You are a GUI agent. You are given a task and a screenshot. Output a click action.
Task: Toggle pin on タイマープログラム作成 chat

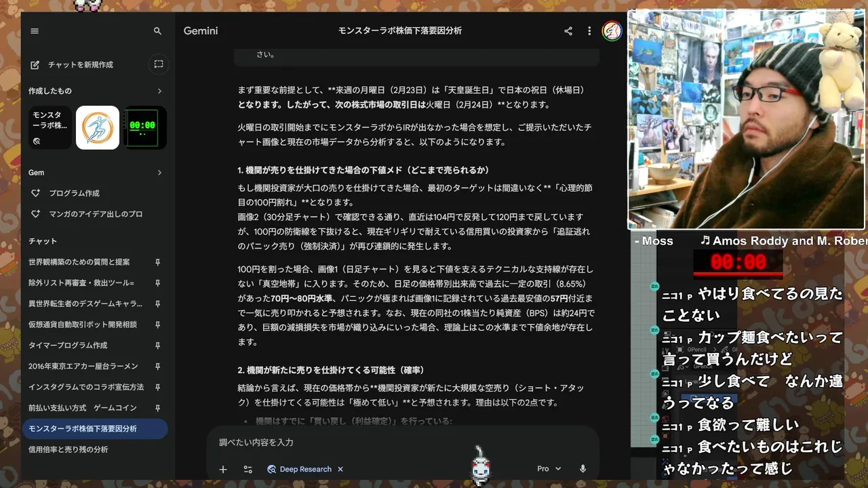[157, 346]
